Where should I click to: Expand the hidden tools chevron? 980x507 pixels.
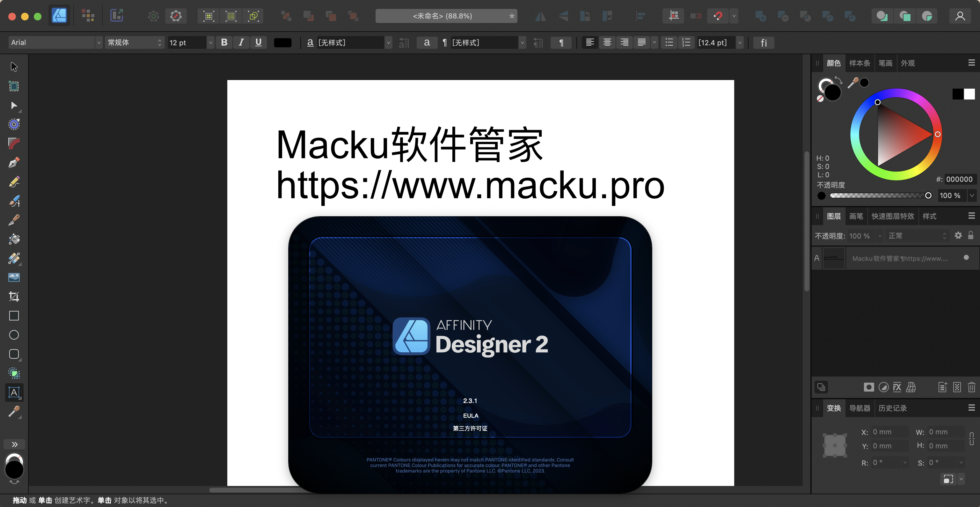pos(14,444)
